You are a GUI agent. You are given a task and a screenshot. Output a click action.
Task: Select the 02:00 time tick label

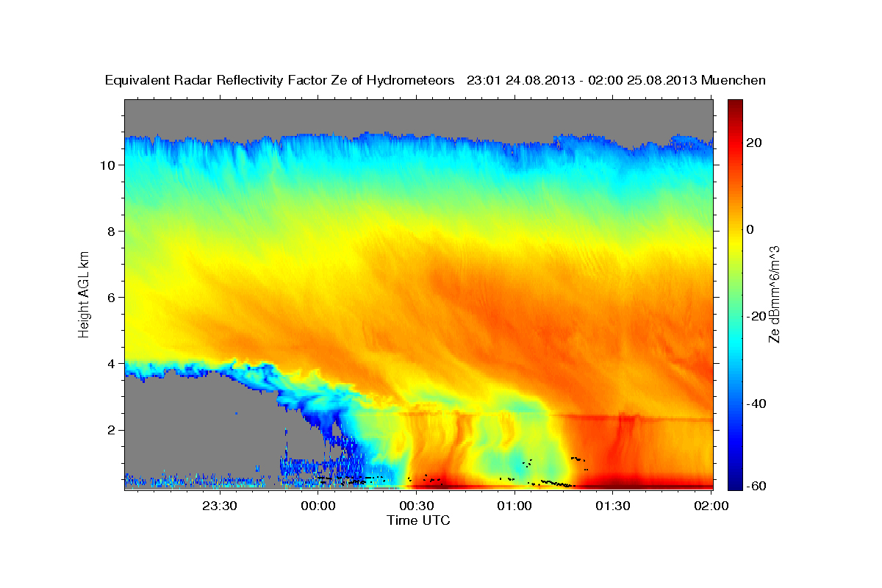tap(711, 506)
